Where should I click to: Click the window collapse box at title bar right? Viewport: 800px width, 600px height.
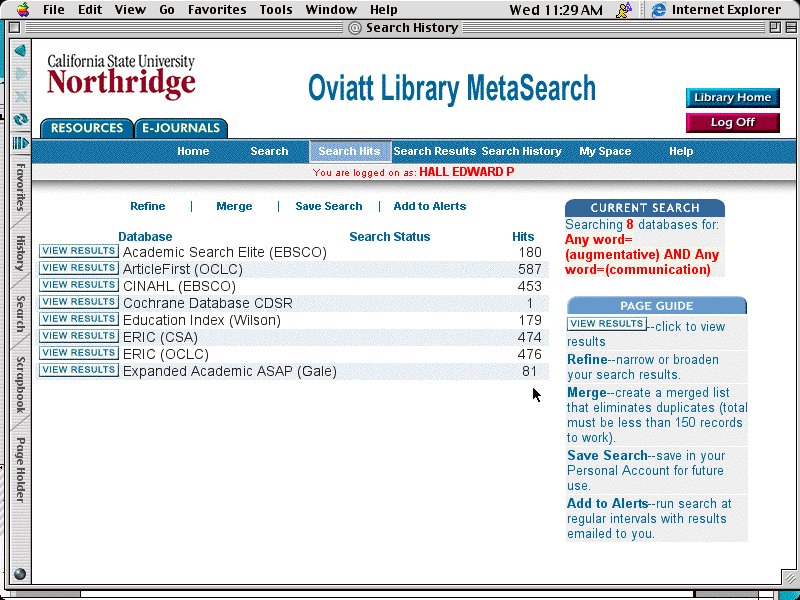click(x=790, y=28)
